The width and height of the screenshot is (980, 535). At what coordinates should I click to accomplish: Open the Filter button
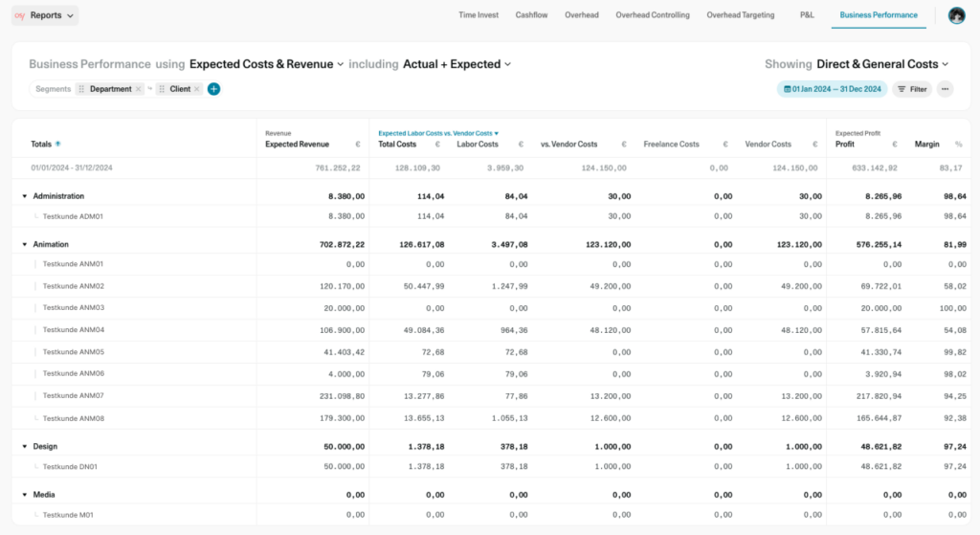tap(912, 89)
